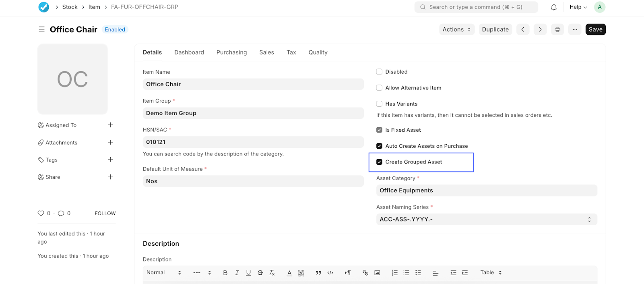
Task: Click the Save button
Action: pos(595,29)
